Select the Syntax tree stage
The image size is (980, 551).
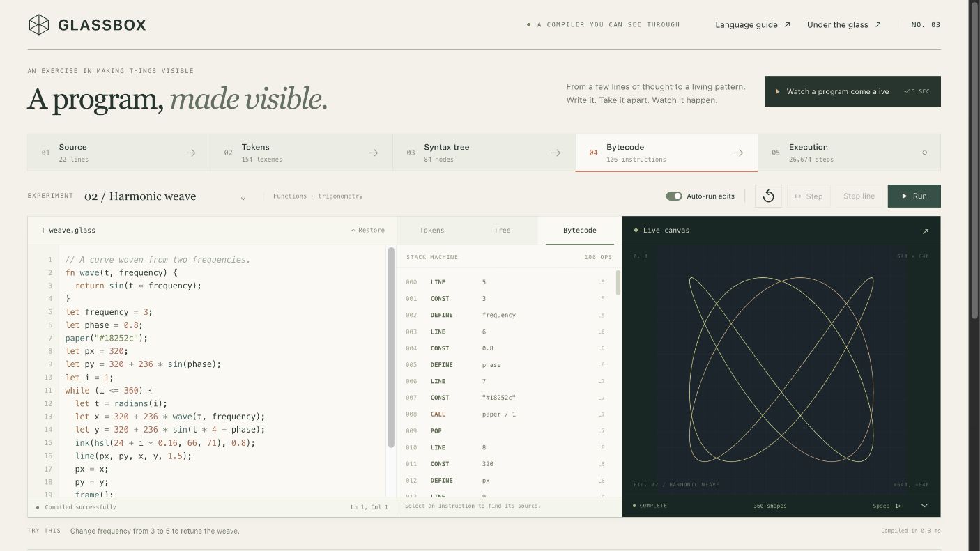point(484,153)
